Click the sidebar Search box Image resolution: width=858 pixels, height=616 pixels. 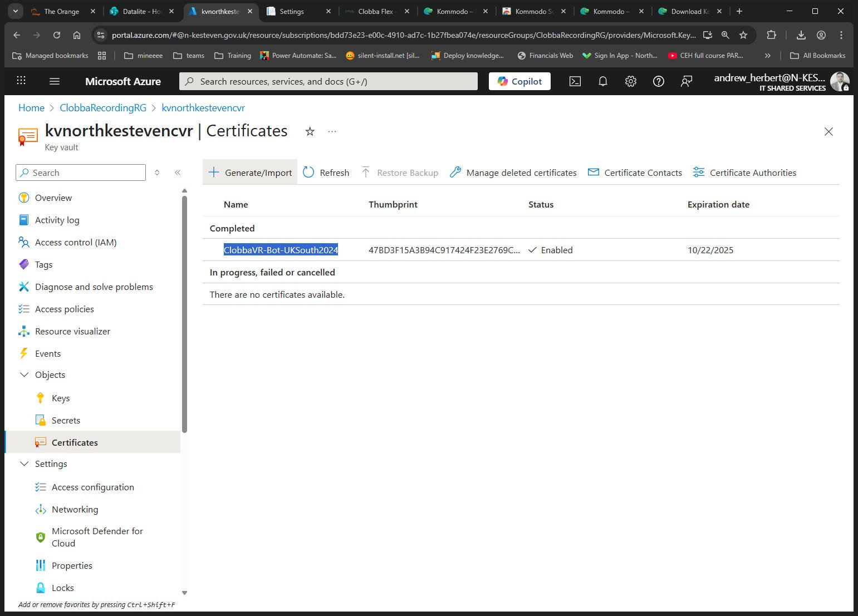pyautogui.click(x=81, y=173)
